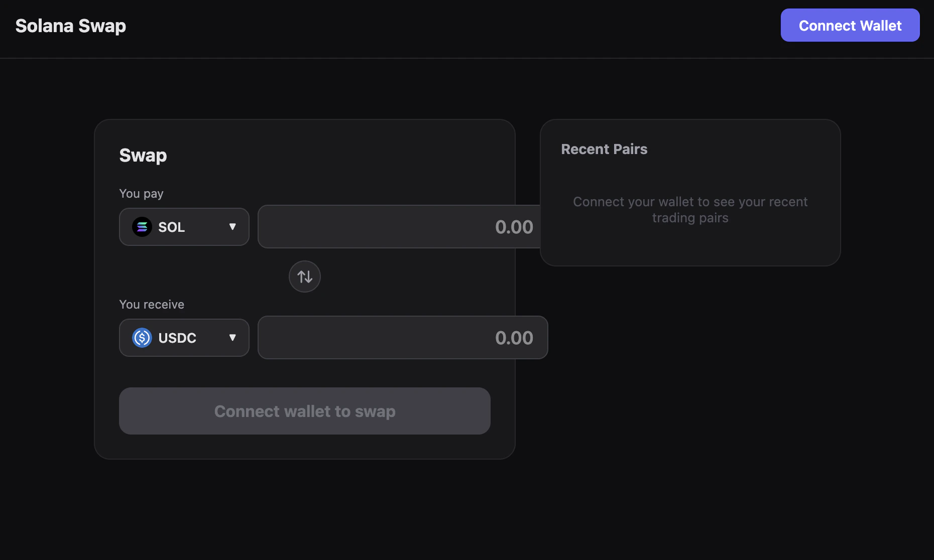The height and width of the screenshot is (560, 934).
Task: Open the USDC token dropdown
Action: point(184,338)
